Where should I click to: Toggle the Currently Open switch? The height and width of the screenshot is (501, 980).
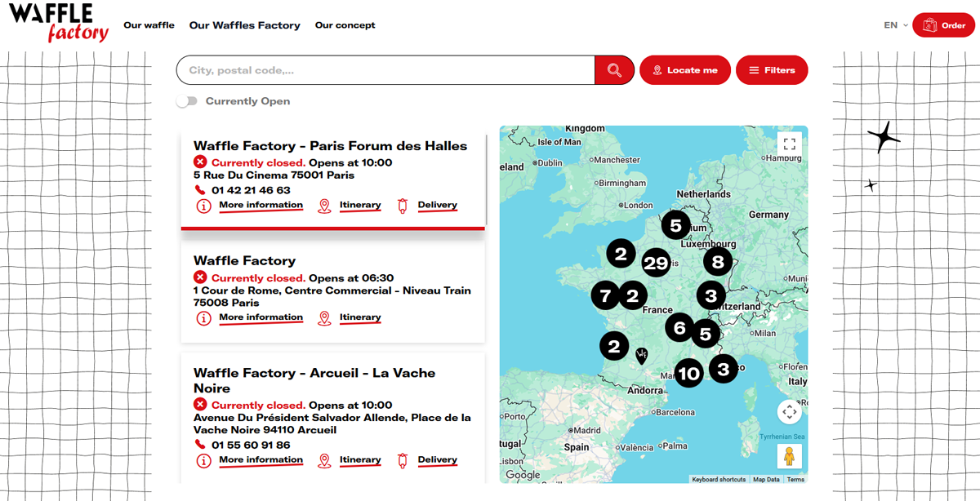pyautogui.click(x=187, y=101)
